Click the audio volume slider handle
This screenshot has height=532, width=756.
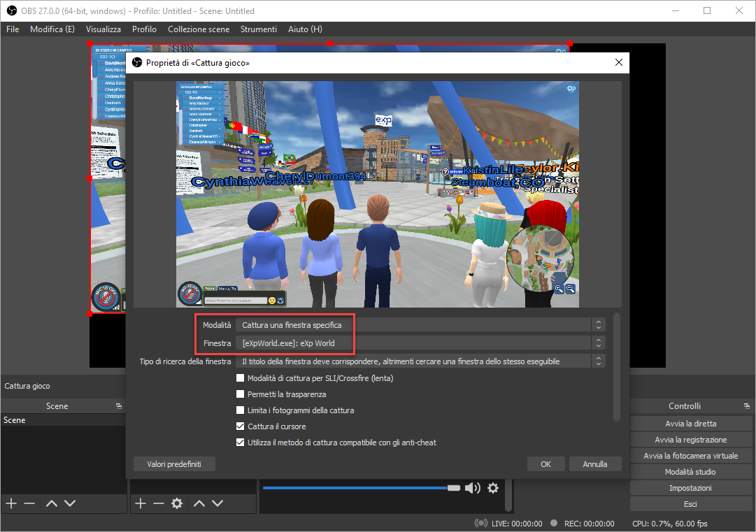454,488
